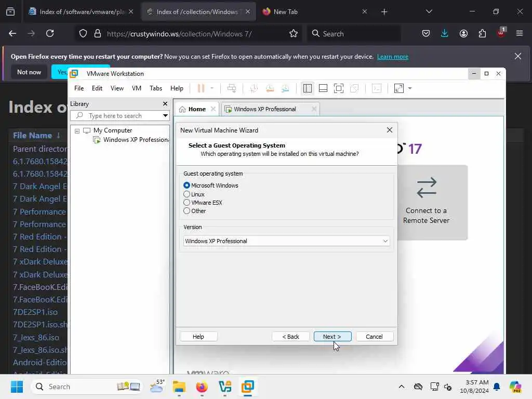Viewport: 532px width, 399px height.
Task: Close the Windows XP Professional tab
Action: point(314,109)
